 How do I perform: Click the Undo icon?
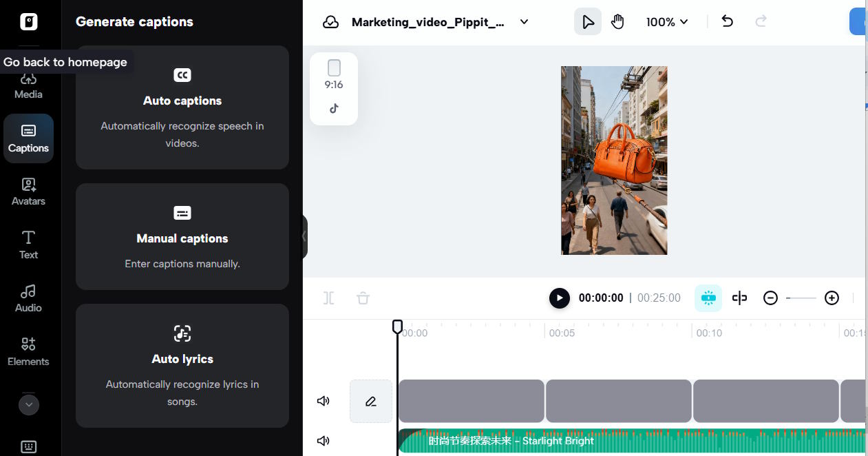[727, 21]
